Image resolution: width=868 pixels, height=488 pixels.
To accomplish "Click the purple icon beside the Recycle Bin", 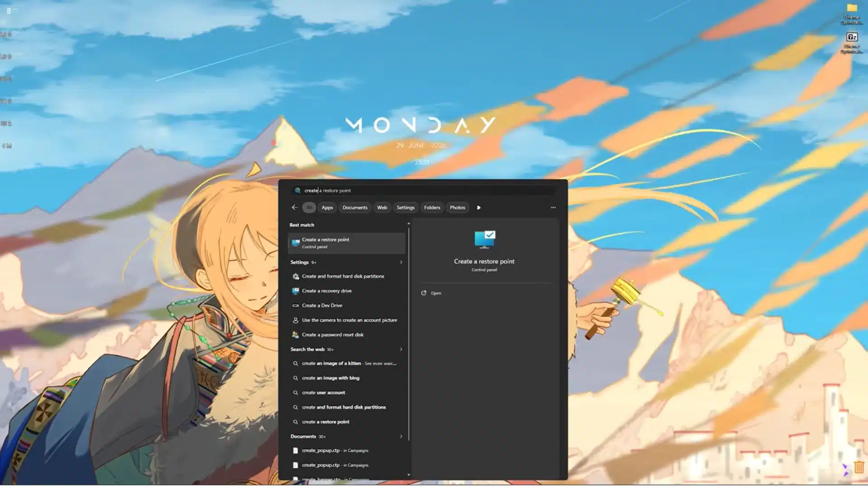I will click(x=844, y=469).
